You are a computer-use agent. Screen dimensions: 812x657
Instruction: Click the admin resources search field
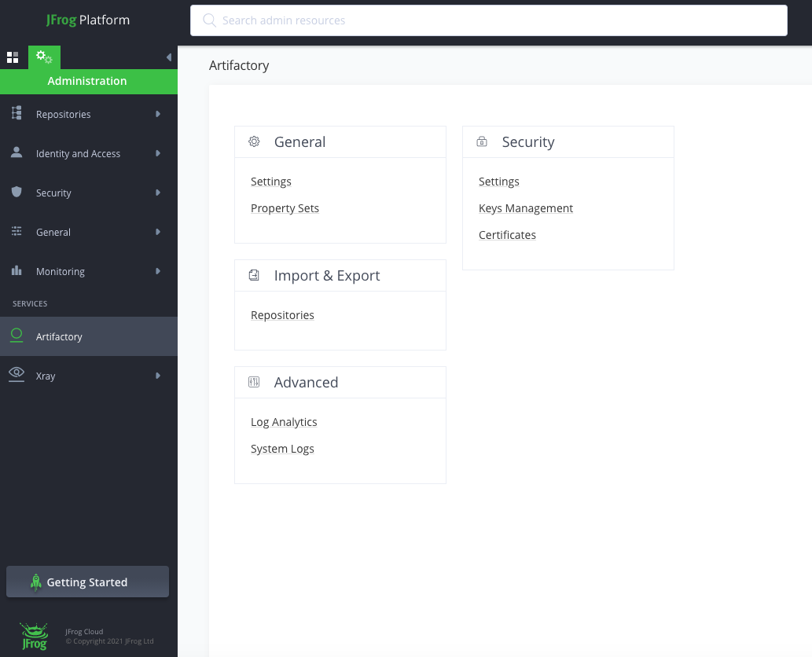[x=487, y=20]
